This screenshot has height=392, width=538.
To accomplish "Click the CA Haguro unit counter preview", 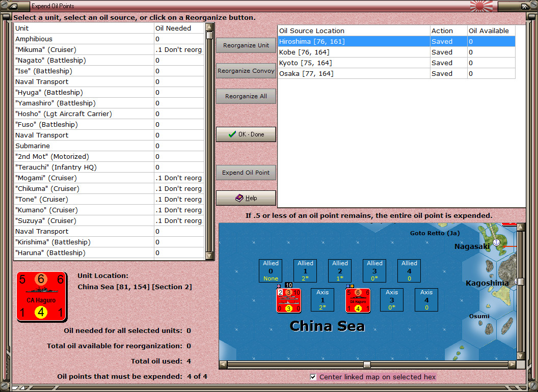I will tap(41, 297).
